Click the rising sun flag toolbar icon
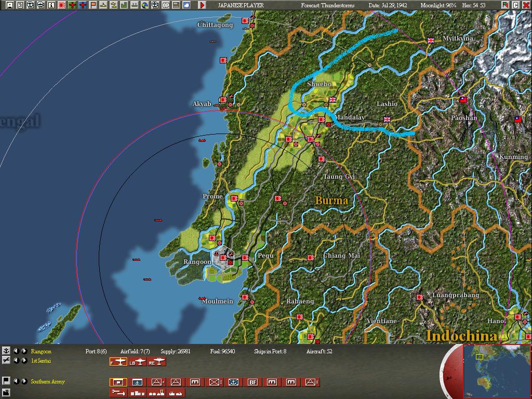This screenshot has height=399, width=532. tap(62, 5)
